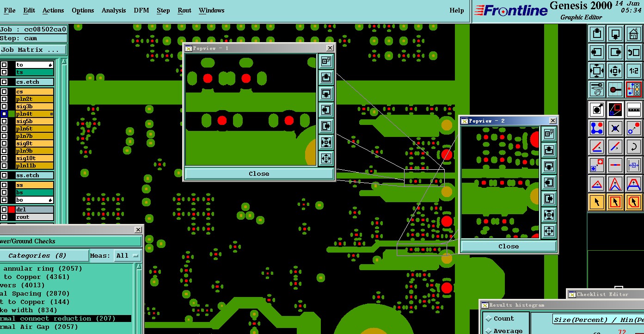Toggle checkbox for layer 'pln4t'

pyautogui.click(x=4, y=114)
